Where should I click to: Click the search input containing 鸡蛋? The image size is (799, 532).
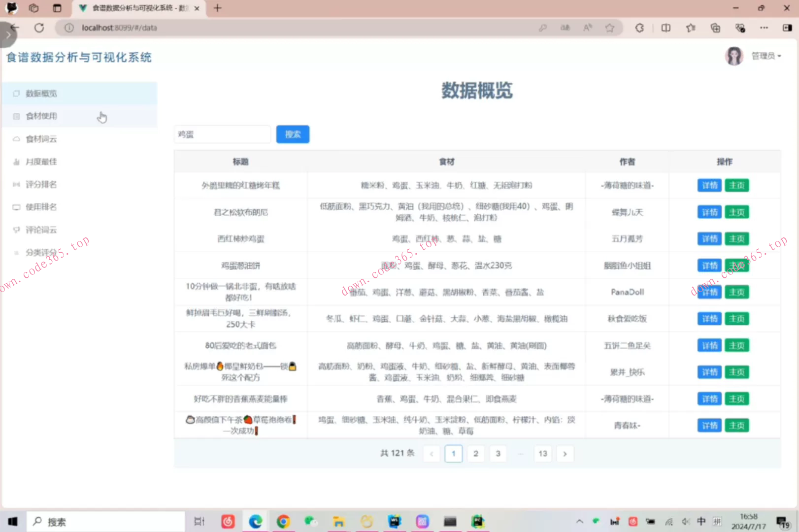pyautogui.click(x=222, y=134)
